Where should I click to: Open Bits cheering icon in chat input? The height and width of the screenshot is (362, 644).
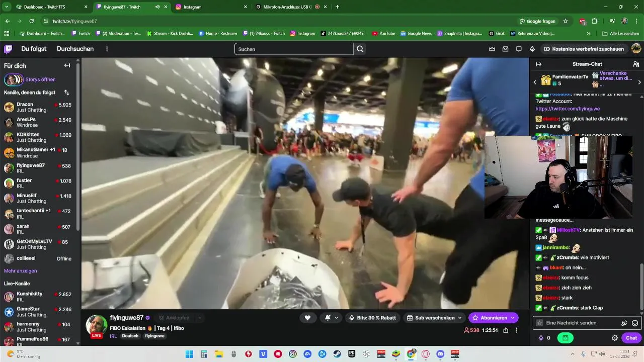coord(624,323)
